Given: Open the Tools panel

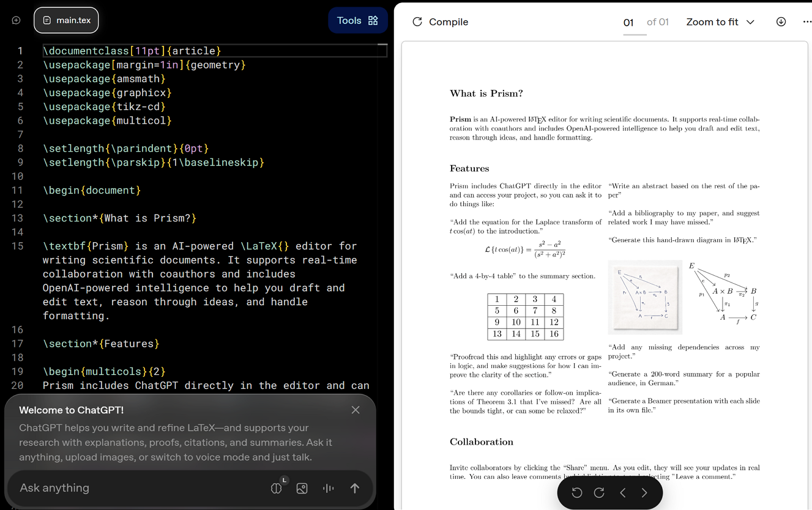Looking at the screenshot, I should coord(357,20).
